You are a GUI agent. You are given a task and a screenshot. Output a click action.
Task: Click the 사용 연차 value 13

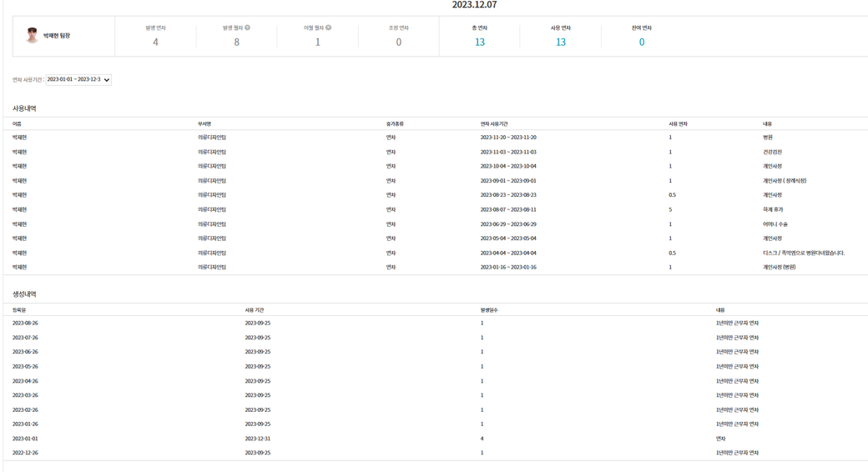coord(560,42)
